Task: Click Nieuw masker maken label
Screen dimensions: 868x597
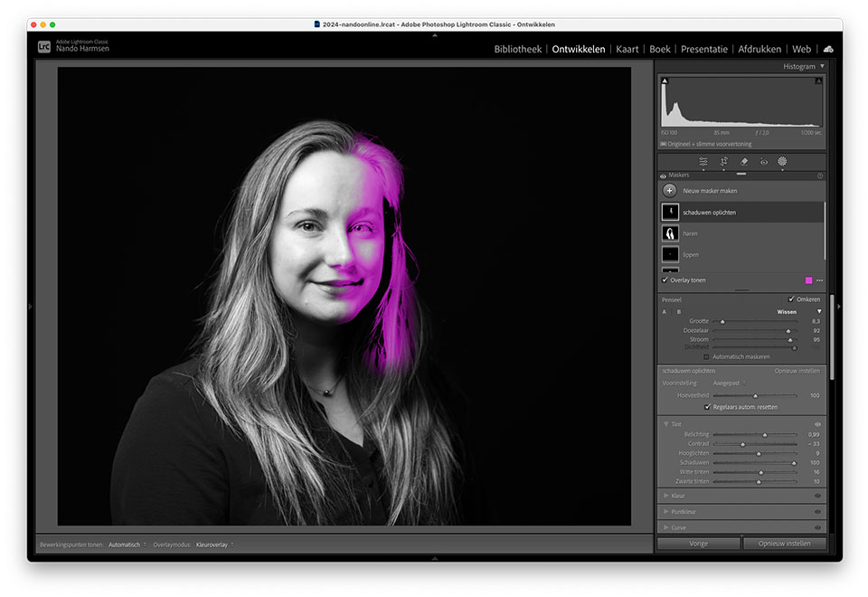Action: pyautogui.click(x=710, y=191)
